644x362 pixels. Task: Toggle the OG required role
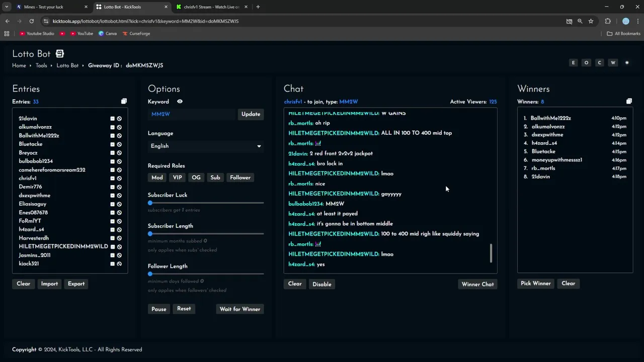196,177
